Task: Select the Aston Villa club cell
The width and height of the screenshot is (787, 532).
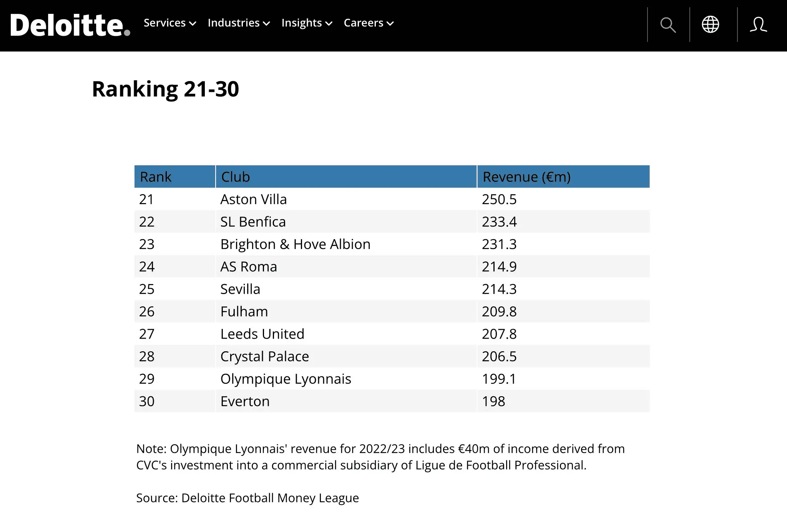Action: tap(254, 199)
